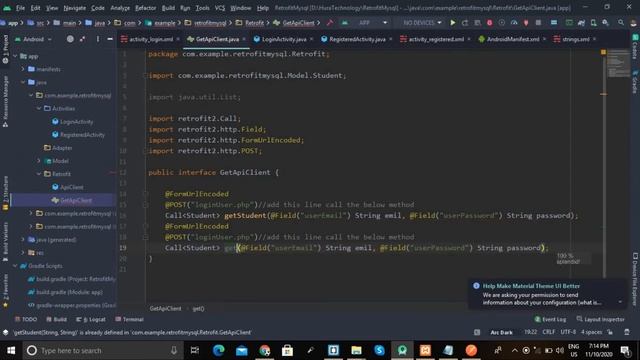Open Layout Inspector in bottom bar
640x360 pixels.
click(x=600, y=319)
